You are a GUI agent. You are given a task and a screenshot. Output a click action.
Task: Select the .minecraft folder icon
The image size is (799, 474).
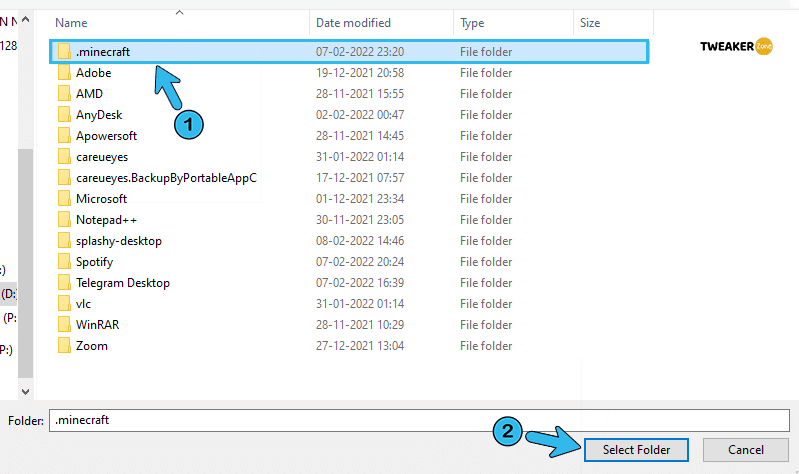(x=64, y=51)
